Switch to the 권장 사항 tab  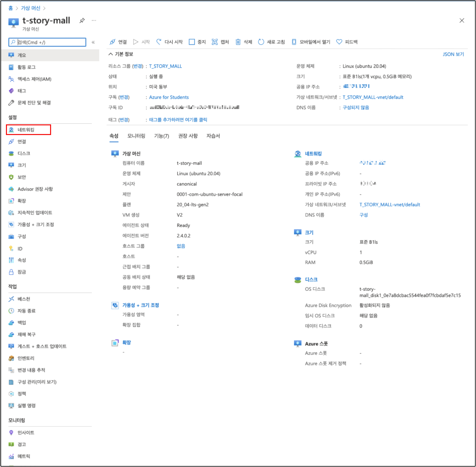point(188,136)
